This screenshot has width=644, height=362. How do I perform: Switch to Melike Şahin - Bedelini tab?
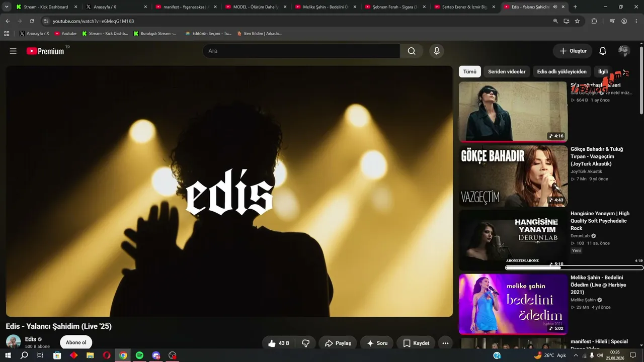(326, 7)
